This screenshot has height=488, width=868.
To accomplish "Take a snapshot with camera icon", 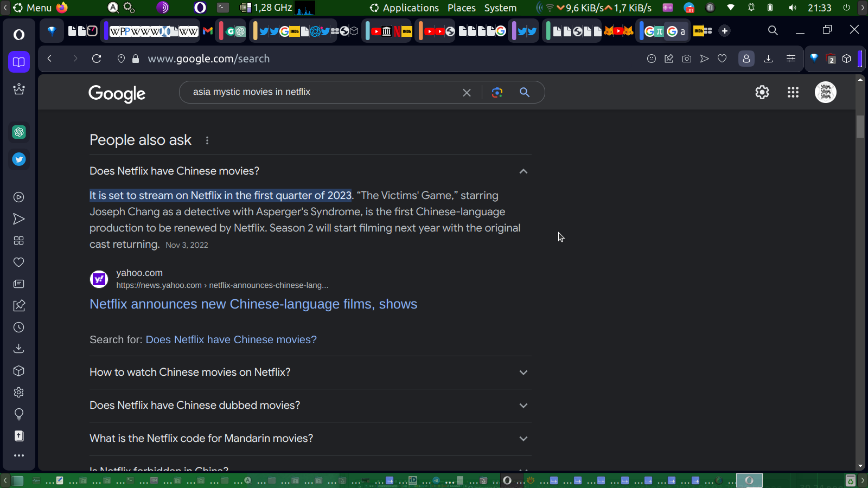I will 687,59.
